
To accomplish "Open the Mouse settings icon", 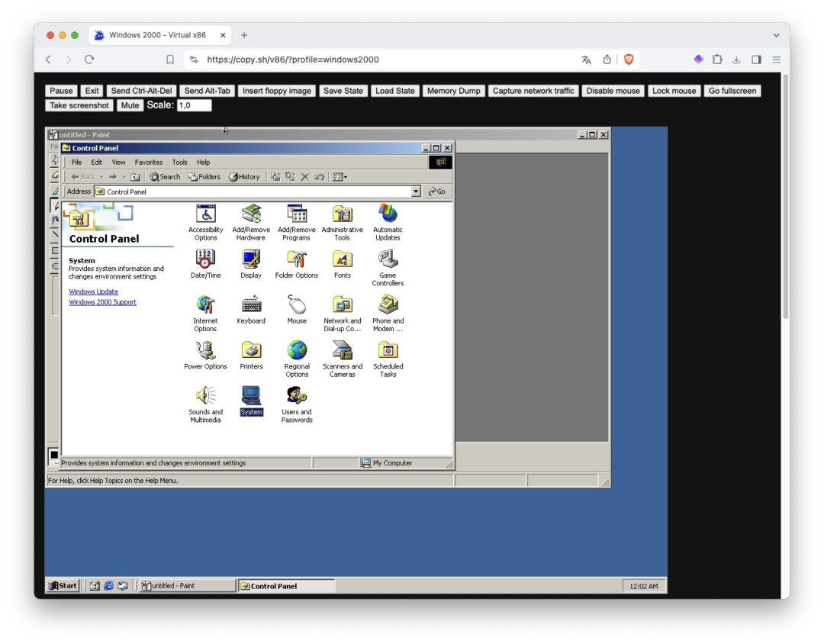I will click(297, 306).
